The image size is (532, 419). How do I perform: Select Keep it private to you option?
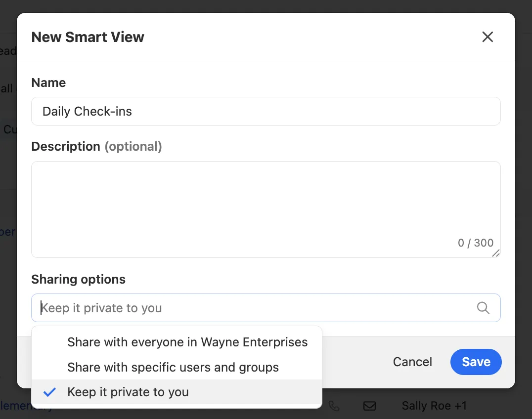click(x=177, y=392)
